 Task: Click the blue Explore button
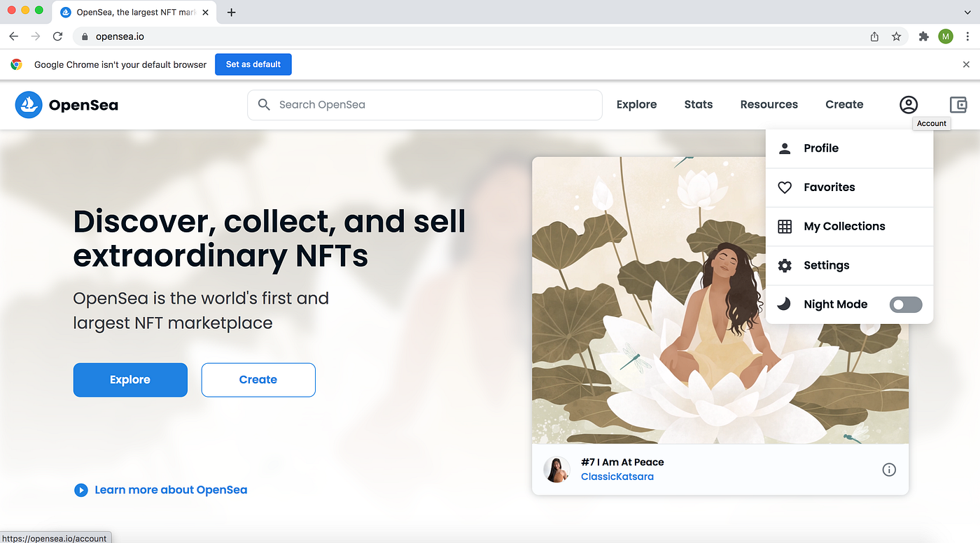point(130,380)
